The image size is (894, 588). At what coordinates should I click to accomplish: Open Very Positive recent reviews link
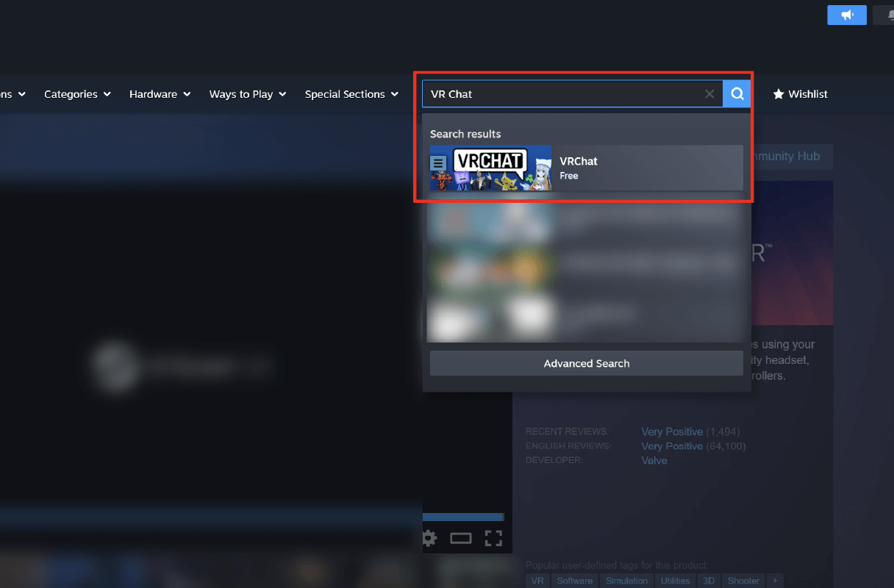[x=671, y=431]
